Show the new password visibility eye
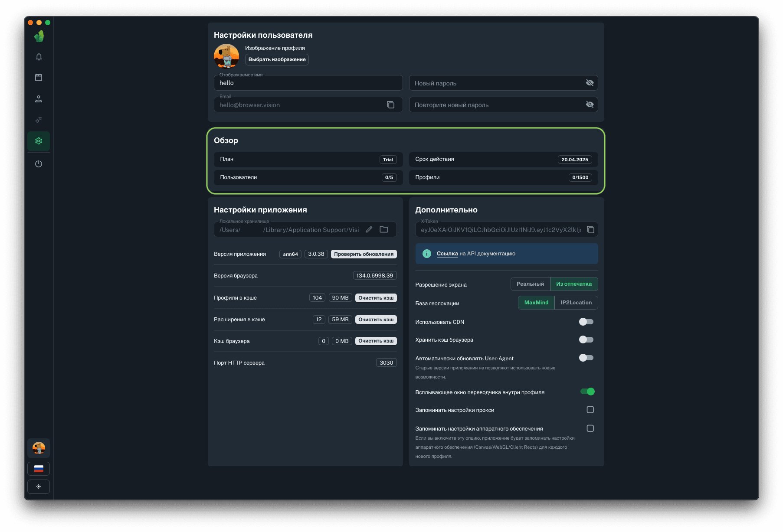The height and width of the screenshot is (532, 783). tap(590, 83)
